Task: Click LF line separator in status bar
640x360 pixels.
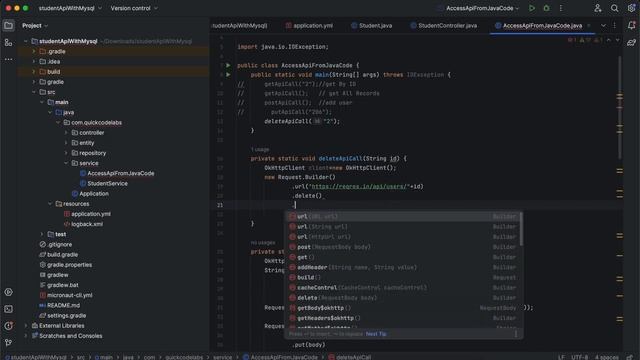Action: (x=561, y=357)
